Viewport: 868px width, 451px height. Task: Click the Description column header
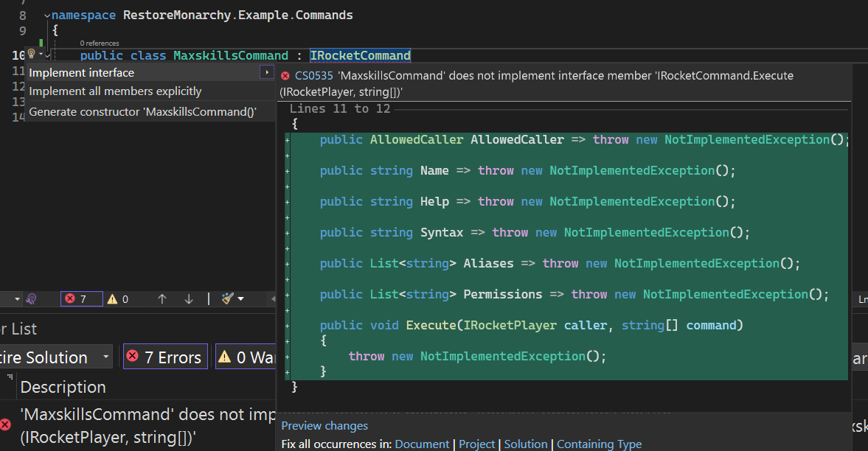point(63,387)
